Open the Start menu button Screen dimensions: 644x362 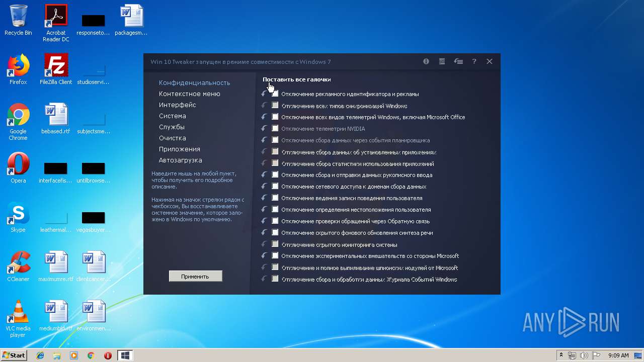coord(14,355)
